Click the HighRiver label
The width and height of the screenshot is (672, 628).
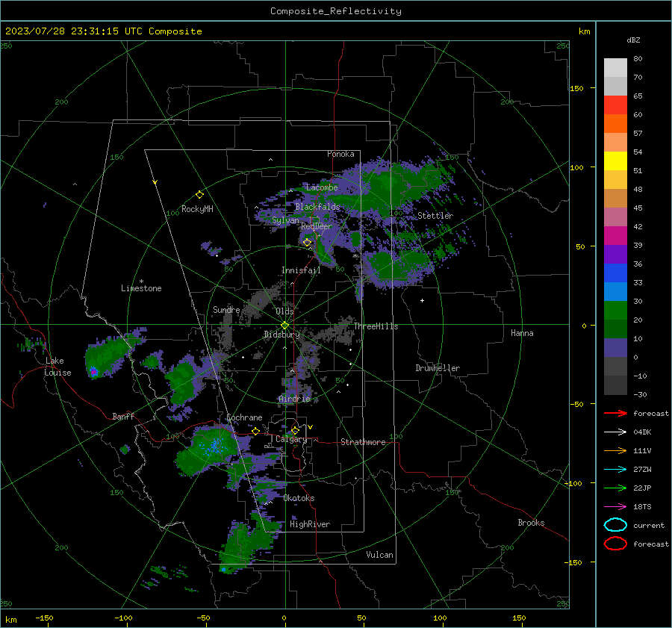click(310, 524)
